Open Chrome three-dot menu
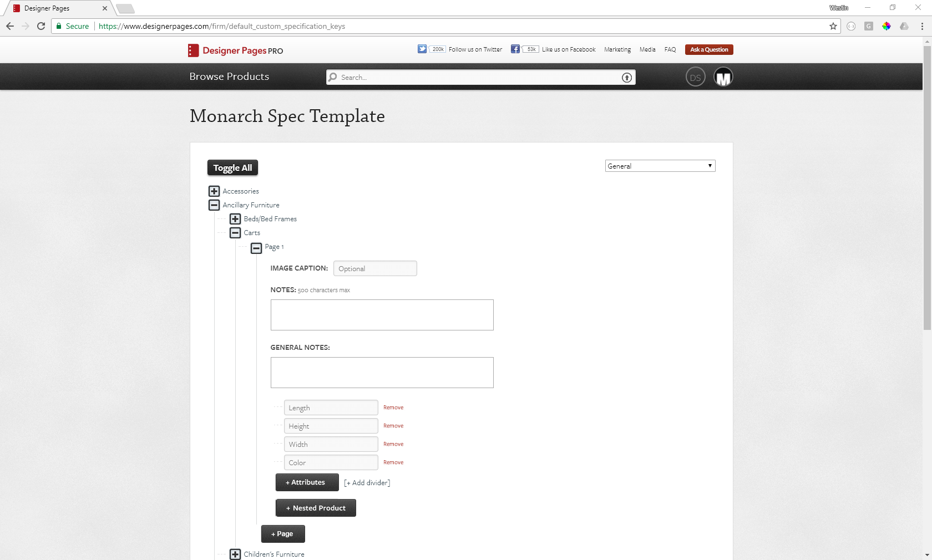932x560 pixels. point(922,26)
